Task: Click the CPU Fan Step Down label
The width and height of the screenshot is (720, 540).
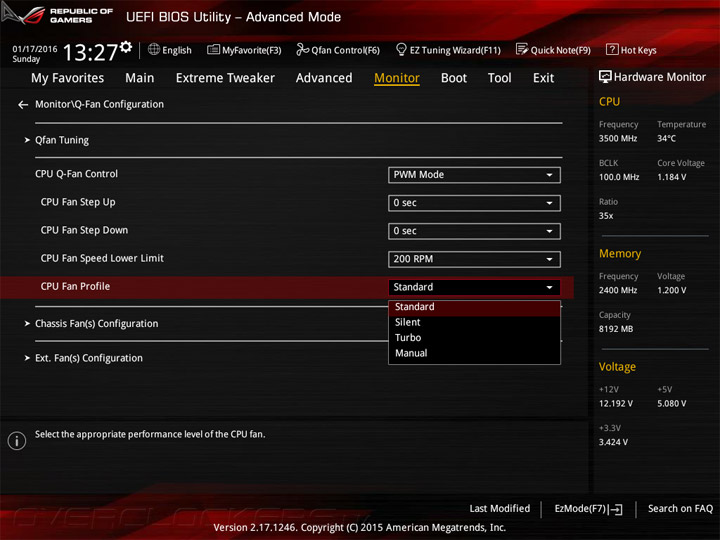Action: point(84,230)
